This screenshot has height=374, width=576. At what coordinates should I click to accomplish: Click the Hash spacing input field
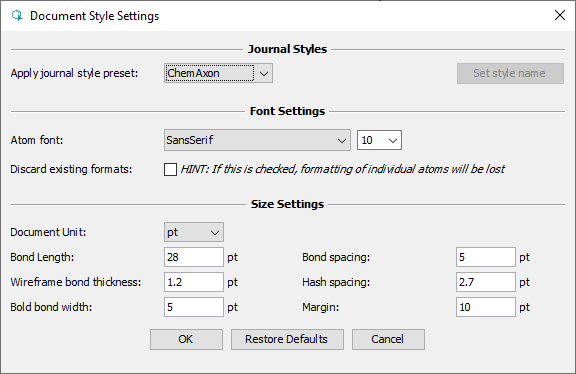click(486, 282)
